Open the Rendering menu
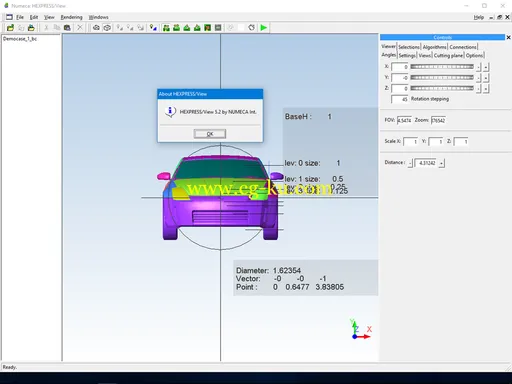The height and width of the screenshot is (384, 512). tap(71, 17)
